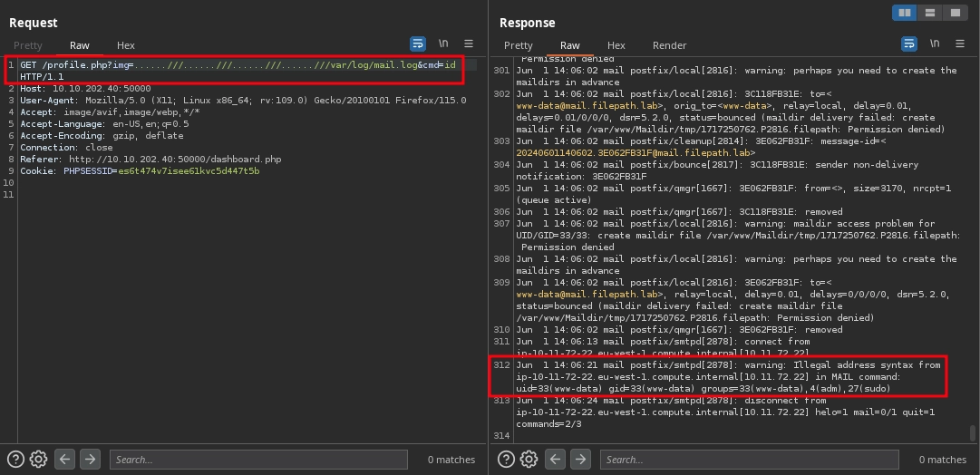This screenshot has height=475, width=980.
Task: Go to next match in Response search
Action: tap(579, 459)
